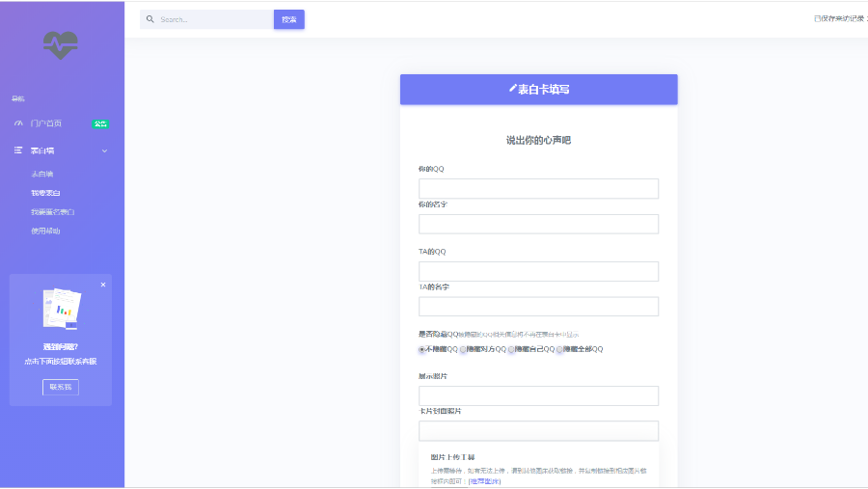Open the 推荐图床 link

click(485, 481)
